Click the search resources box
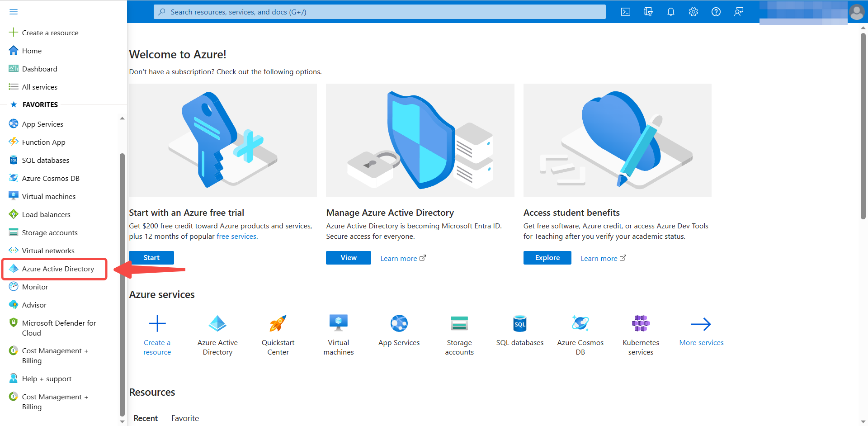This screenshot has height=426, width=868. 380,12
